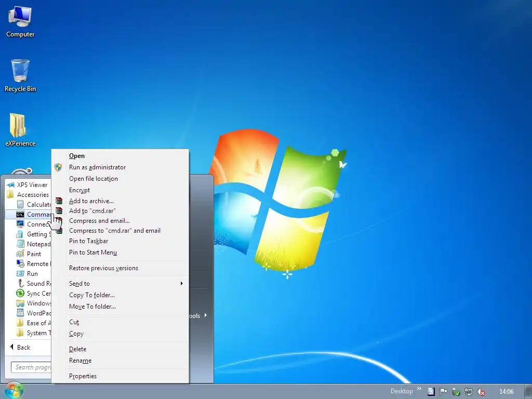Click the Windows Start orb

coord(13,391)
